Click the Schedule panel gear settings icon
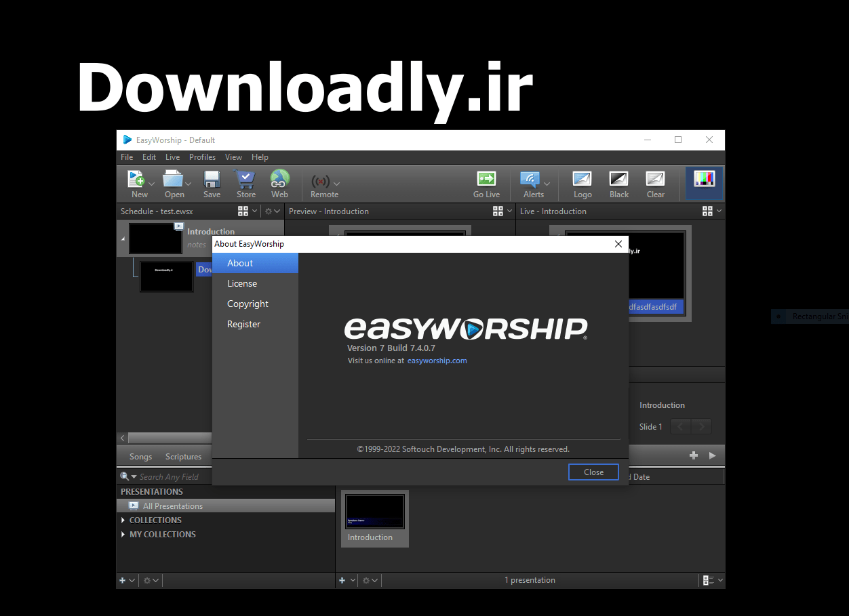 [x=269, y=211]
